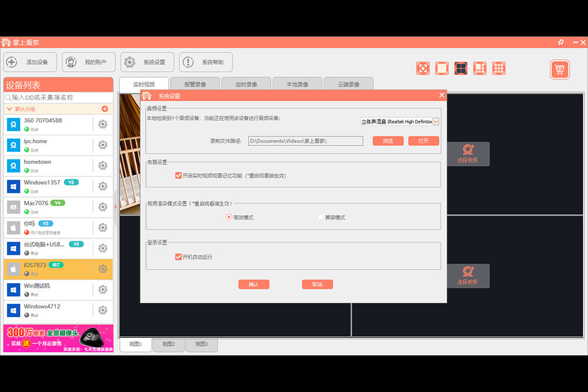The width and height of the screenshot is (588, 392).
Task: Open settings gear for device ipc.home
Action: [103, 145]
